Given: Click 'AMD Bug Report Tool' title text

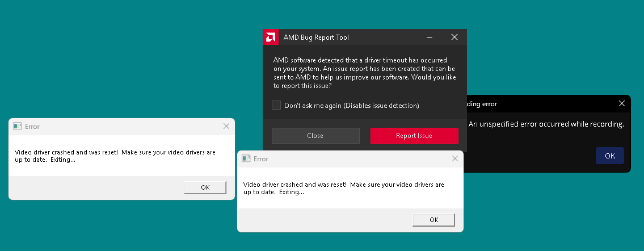Looking at the screenshot, I should 316,37.
